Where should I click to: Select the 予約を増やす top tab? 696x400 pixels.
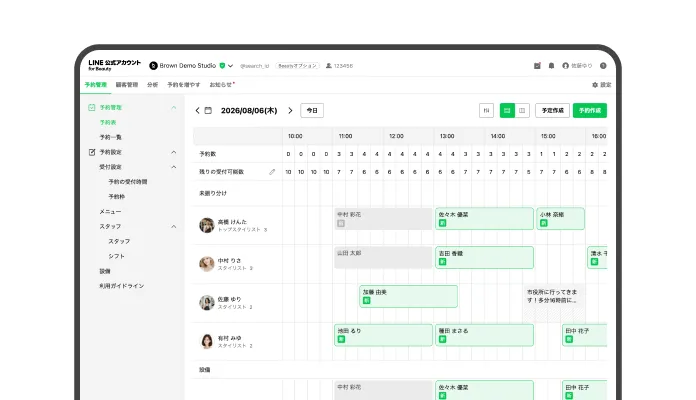point(184,85)
